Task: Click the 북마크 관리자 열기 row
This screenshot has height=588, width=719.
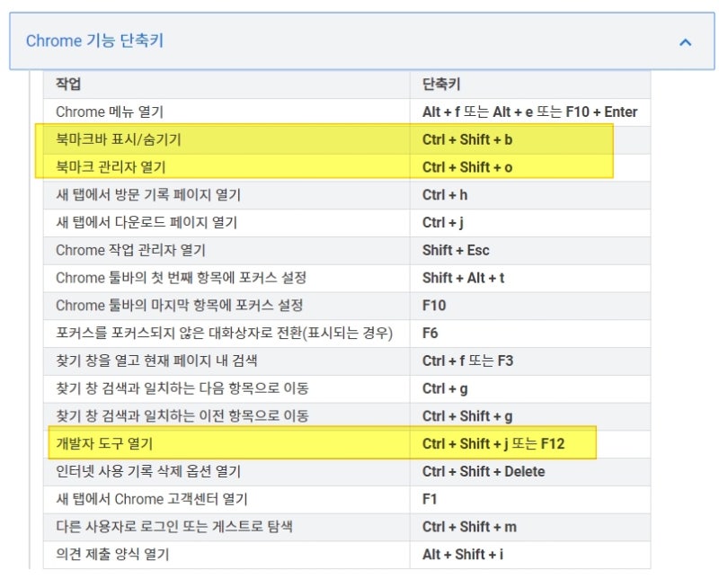Action: point(347,167)
